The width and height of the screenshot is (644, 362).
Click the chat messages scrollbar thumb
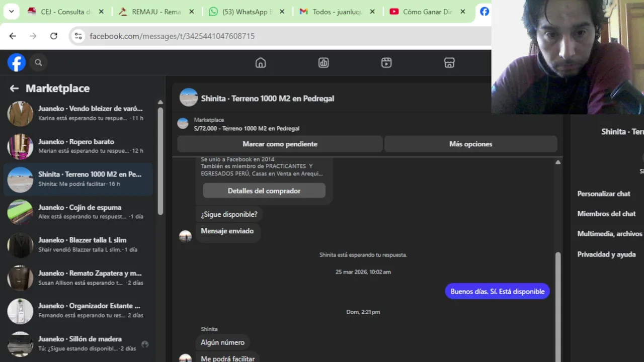(557, 307)
